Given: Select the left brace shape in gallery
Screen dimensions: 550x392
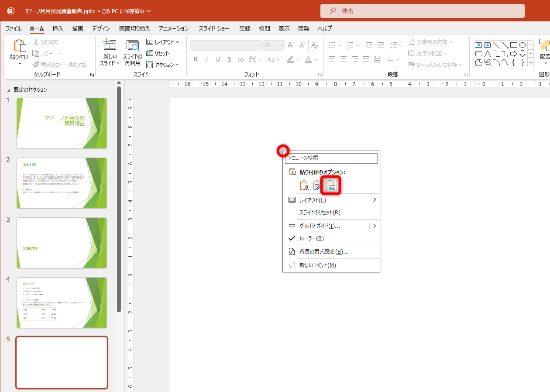Looking at the screenshot, I should pyautogui.click(x=514, y=62).
